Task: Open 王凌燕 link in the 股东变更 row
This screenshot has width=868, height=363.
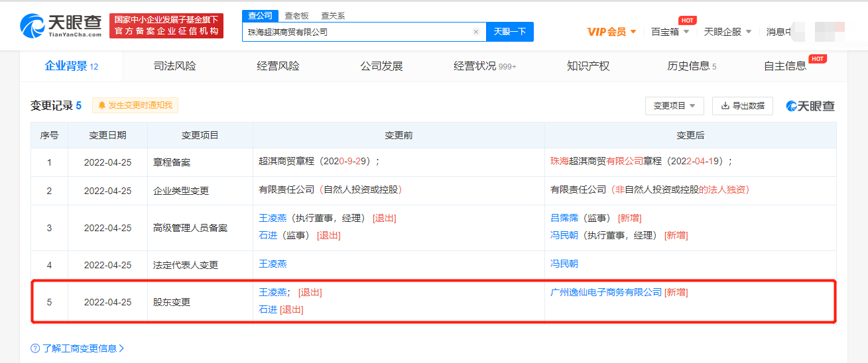Action: tap(273, 292)
